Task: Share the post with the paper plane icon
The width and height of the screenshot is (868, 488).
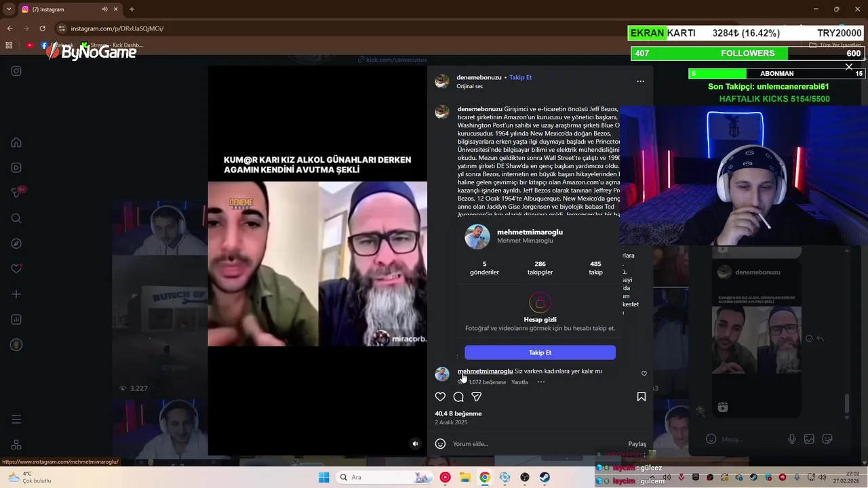Action: click(x=476, y=396)
